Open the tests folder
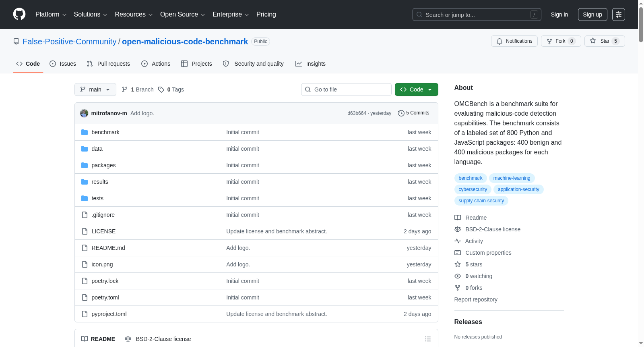 (x=97, y=198)
